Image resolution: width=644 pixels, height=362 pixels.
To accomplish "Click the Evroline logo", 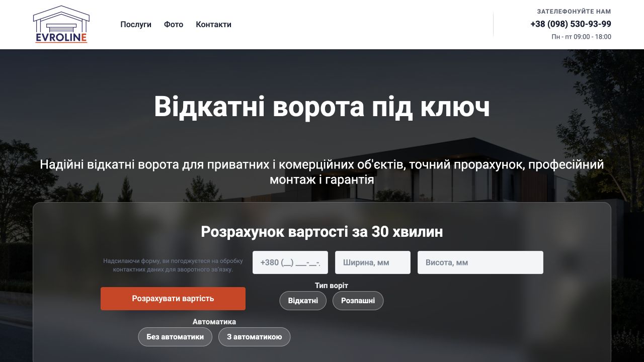I will point(61,24).
